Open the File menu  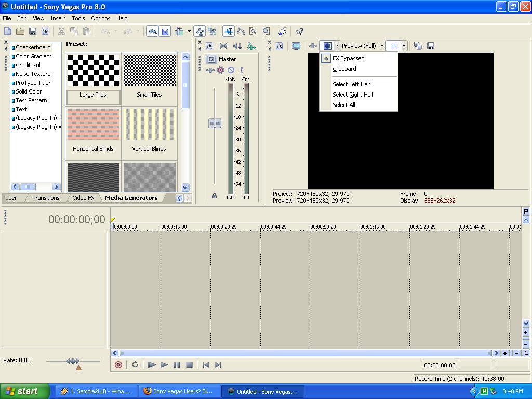[7, 18]
